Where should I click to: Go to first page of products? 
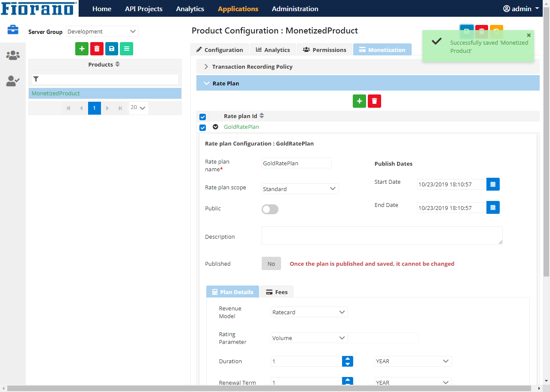[69, 108]
